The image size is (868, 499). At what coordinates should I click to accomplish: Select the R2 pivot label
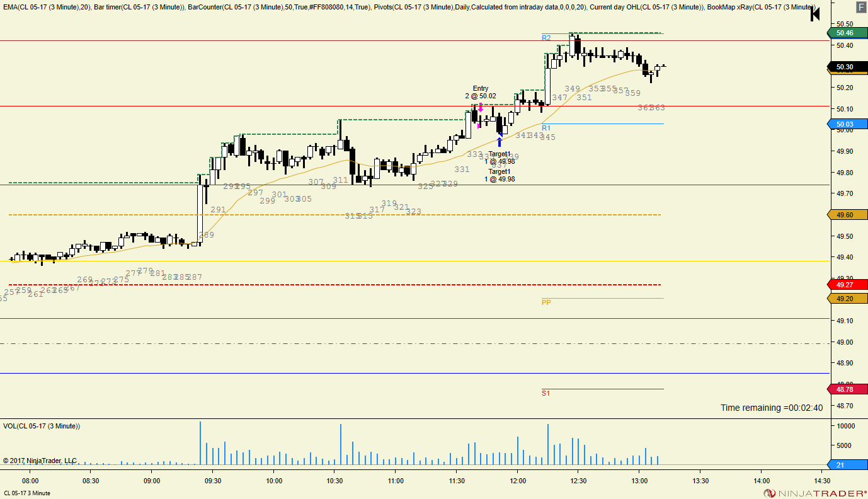pyautogui.click(x=546, y=38)
